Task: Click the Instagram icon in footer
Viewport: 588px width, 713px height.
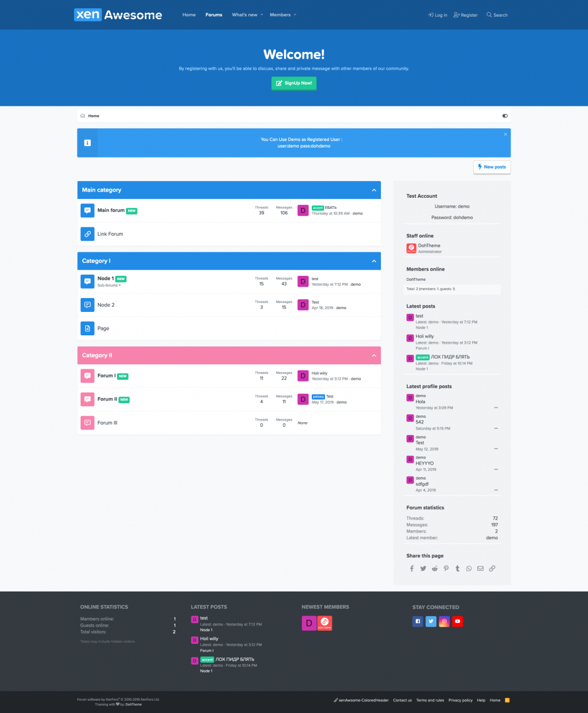Action: tap(444, 622)
